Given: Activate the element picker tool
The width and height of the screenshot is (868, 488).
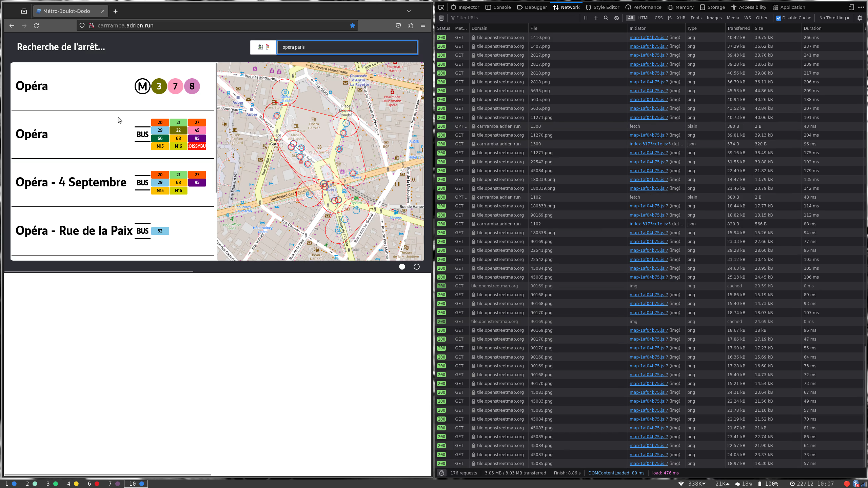Looking at the screenshot, I should (441, 7).
